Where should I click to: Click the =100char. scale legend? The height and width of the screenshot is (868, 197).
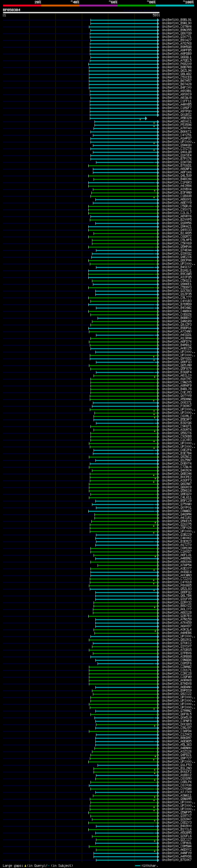(x=147, y=866)
